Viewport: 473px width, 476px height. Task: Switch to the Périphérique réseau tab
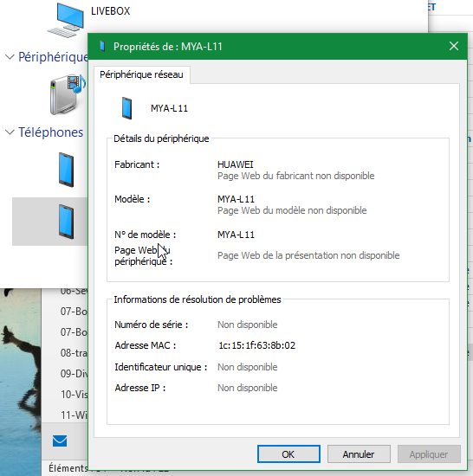click(141, 74)
